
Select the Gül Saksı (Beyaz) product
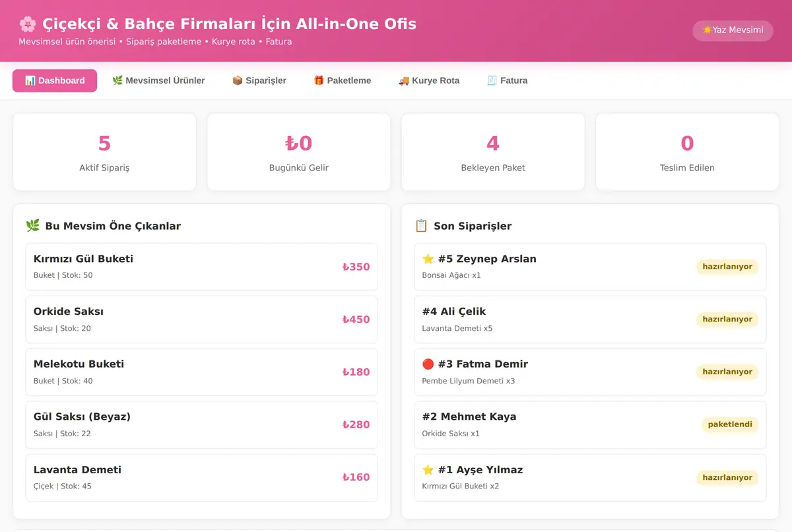click(x=202, y=425)
